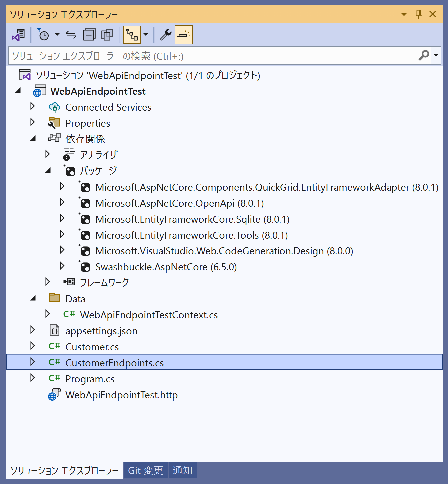This screenshot has height=484, width=448.
Task: Click sync with active document icon
Action: click(x=71, y=35)
